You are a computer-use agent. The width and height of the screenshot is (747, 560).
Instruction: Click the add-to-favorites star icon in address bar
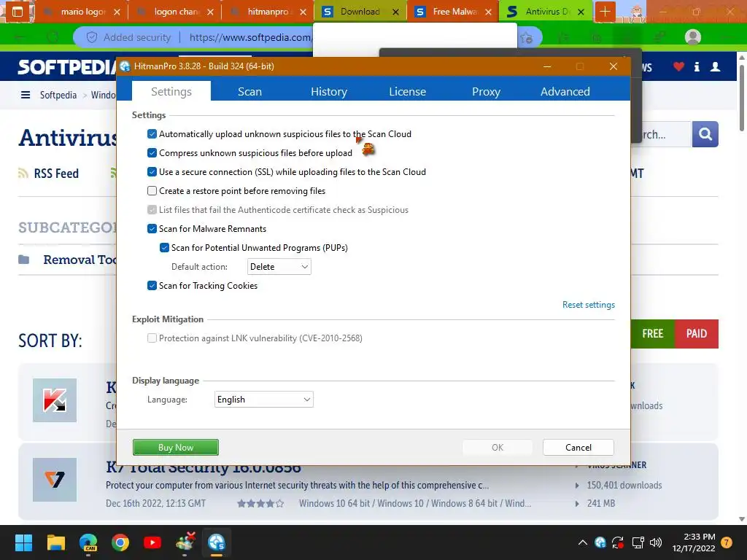click(x=527, y=38)
